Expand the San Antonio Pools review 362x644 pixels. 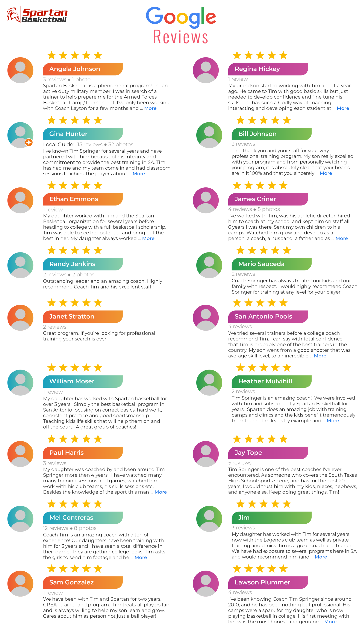tap(320, 356)
